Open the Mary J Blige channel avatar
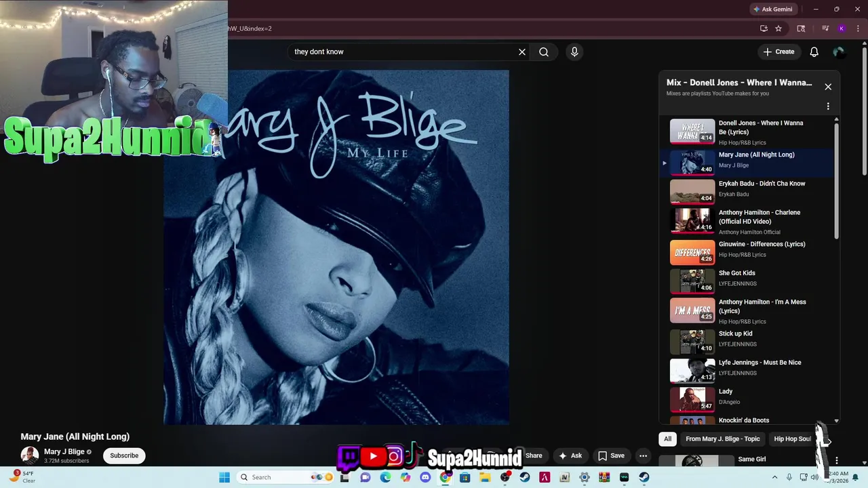Screen dimensions: 868x488 click(30, 455)
